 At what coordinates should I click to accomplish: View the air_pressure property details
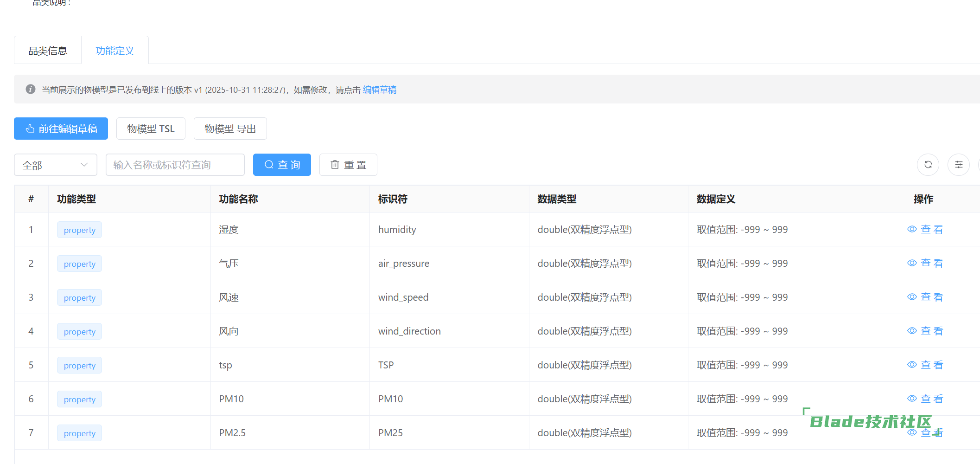pos(925,263)
